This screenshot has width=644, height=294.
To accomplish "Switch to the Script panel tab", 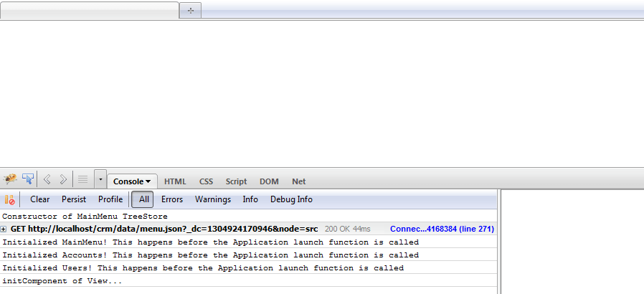I will point(236,181).
